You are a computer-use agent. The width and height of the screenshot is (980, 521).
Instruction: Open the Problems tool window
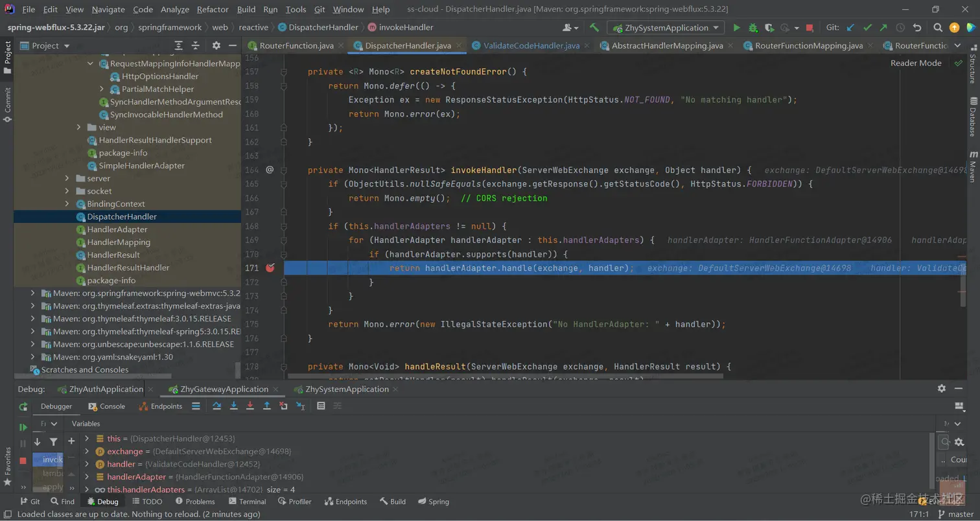[194, 502]
